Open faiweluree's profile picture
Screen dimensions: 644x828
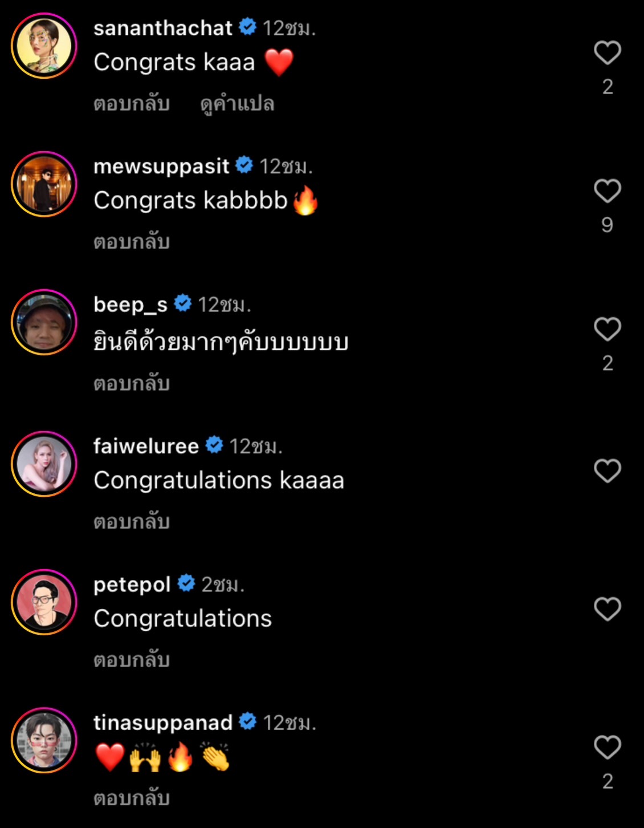(44, 464)
